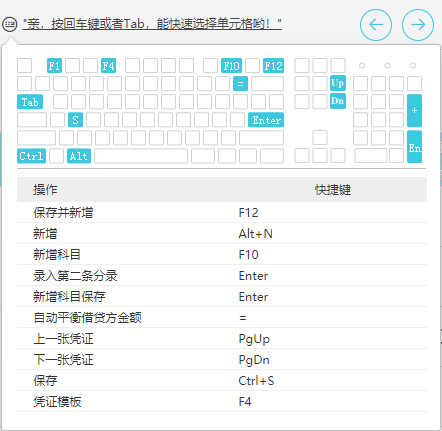Click the highlighted Enter key on main keyboard
This screenshot has height=431, width=442.
tap(266, 120)
